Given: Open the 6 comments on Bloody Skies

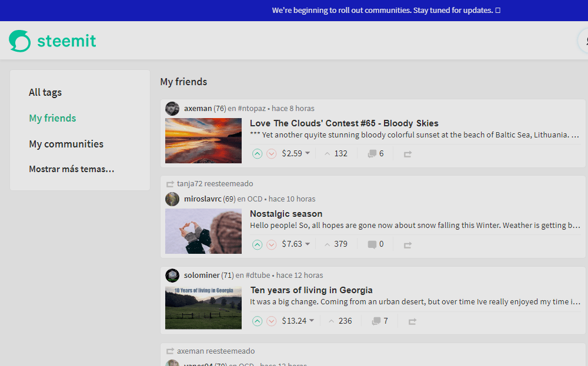Looking at the screenshot, I should coord(376,153).
